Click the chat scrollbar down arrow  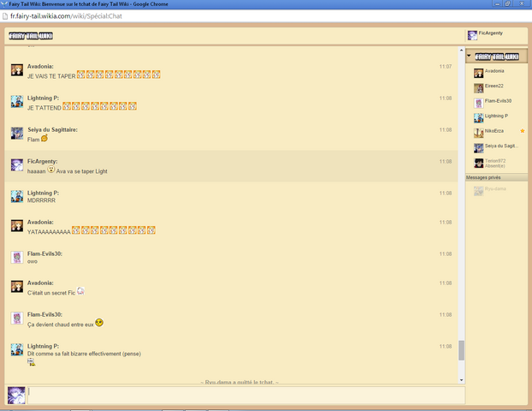click(x=461, y=380)
